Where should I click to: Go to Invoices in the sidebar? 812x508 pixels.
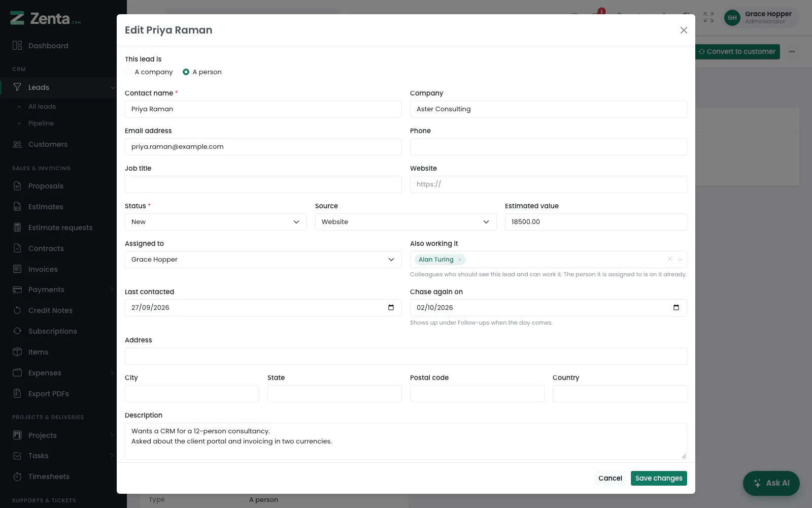43,269
